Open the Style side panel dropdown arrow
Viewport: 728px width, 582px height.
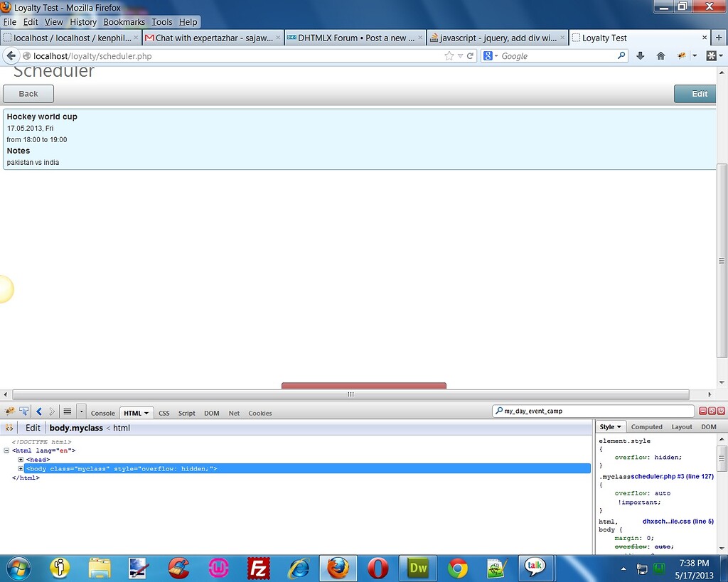tap(619, 427)
